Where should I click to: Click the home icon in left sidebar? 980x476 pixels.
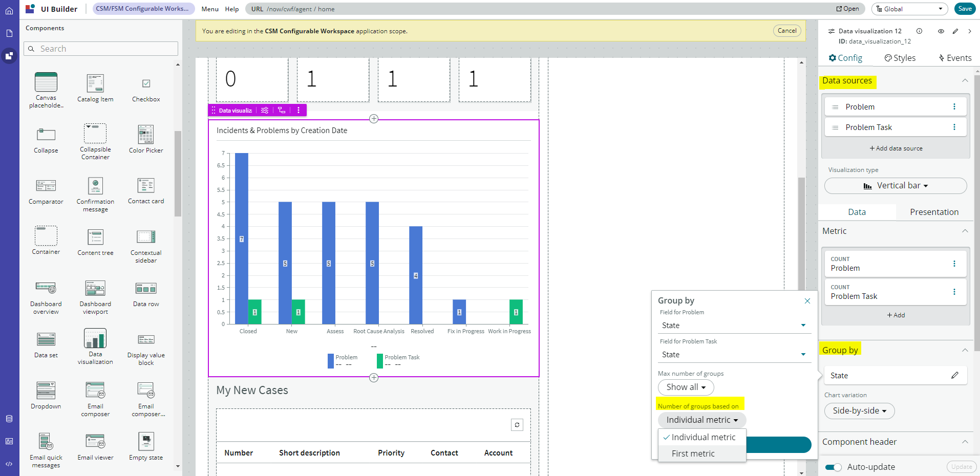pos(9,11)
